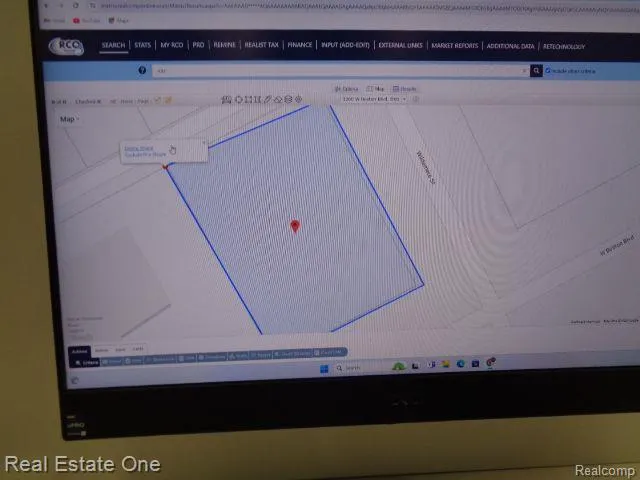This screenshot has height=480, width=640.
Task: Open the MARKET REPORTS menu
Action: point(453,46)
